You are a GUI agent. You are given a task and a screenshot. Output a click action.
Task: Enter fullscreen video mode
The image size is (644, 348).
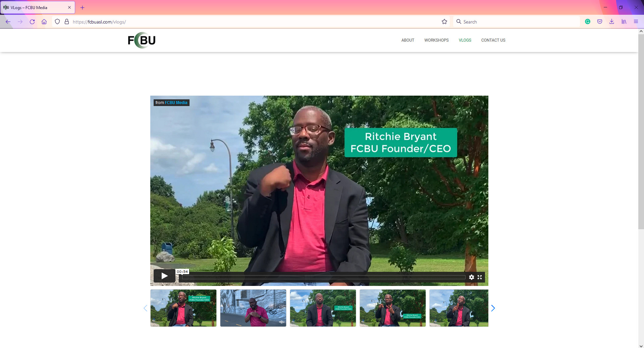coord(480,277)
